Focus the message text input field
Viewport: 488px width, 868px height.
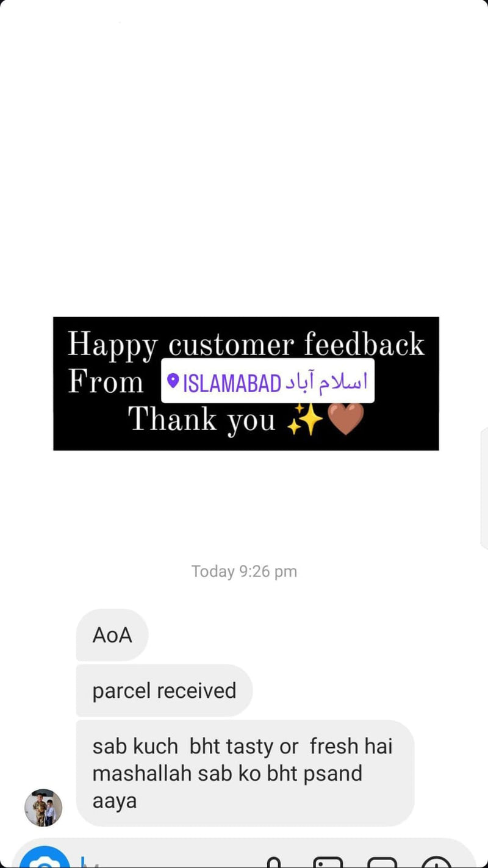tap(171, 861)
